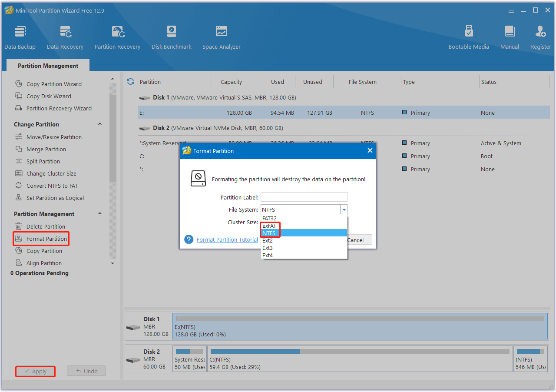Launch Data Recovery
Image resolution: width=556 pixels, height=392 pixels.
coord(65,37)
